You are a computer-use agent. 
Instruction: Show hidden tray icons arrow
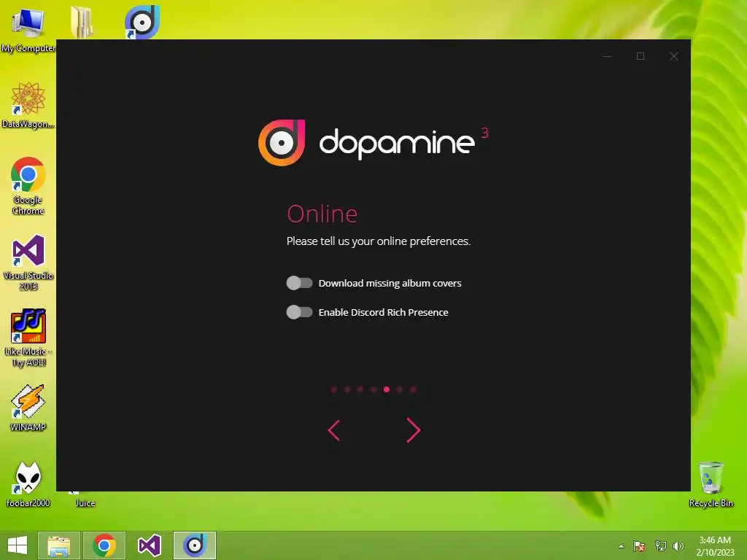click(x=621, y=546)
